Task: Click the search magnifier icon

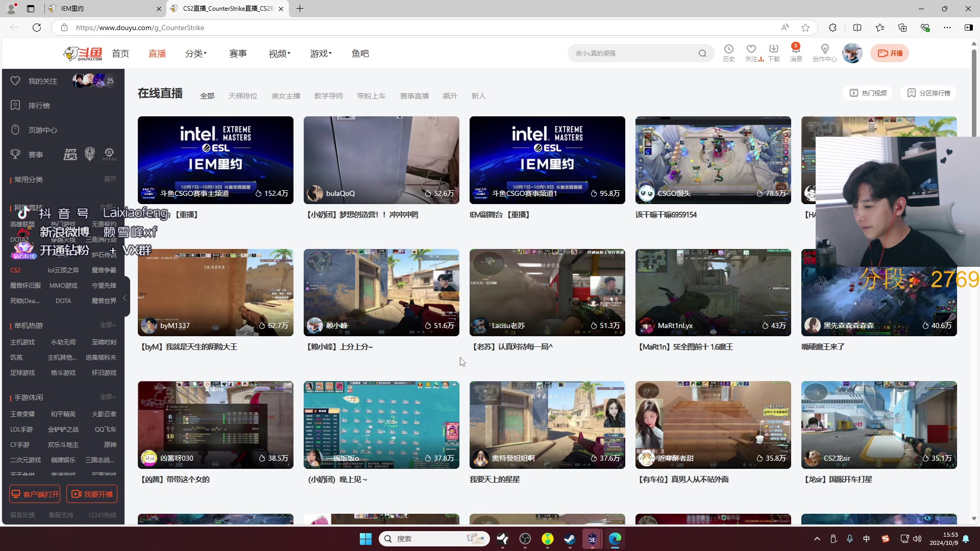Action: (702, 53)
